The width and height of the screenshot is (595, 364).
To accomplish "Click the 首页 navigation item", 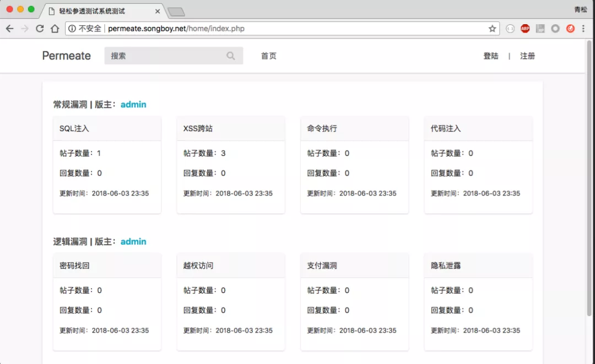I will [269, 56].
